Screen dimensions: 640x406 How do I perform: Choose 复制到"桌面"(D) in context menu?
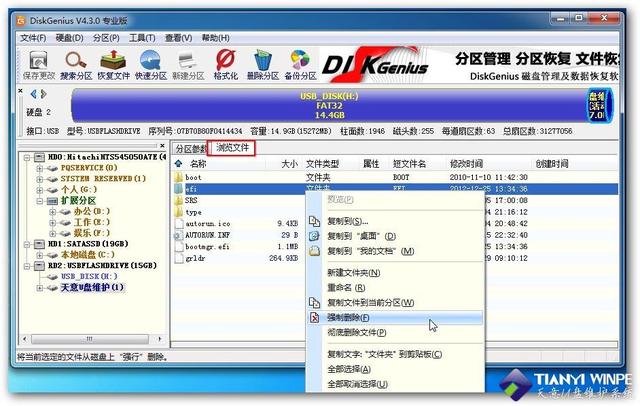(395, 236)
